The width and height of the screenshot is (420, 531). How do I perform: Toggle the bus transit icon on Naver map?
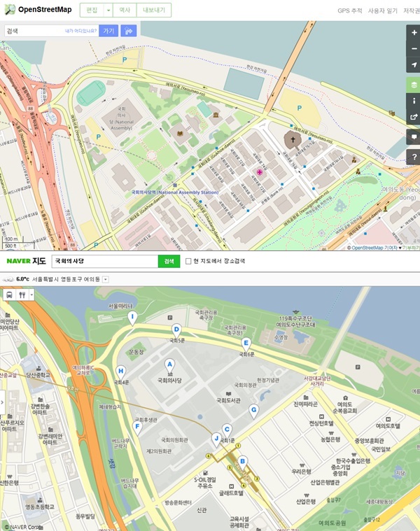tap(9, 295)
